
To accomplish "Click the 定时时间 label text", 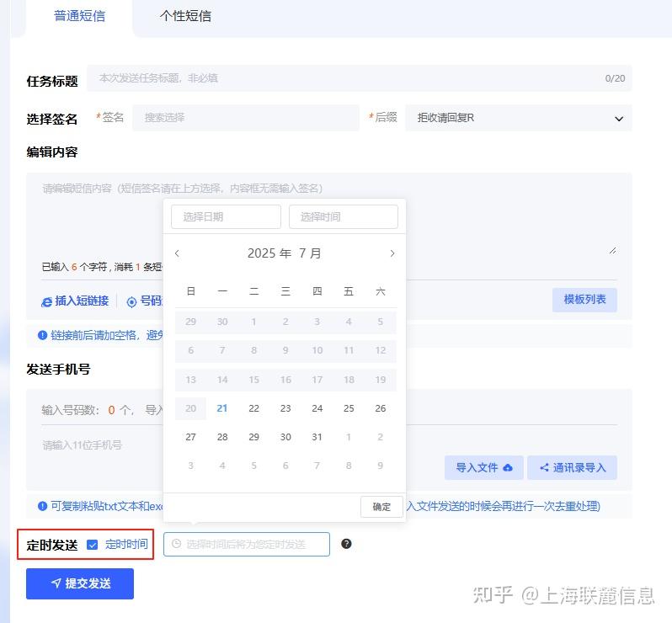I will tap(126, 544).
